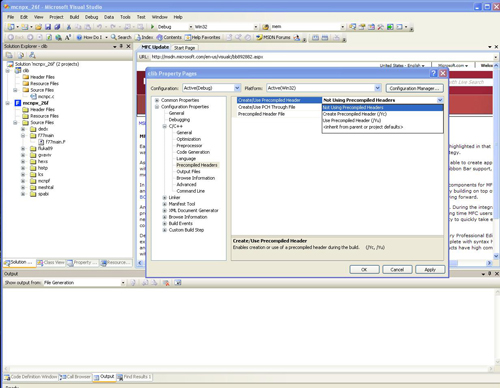This screenshot has width=500, height=388.
Task: Expand the Common Properties node
Action: (x=157, y=100)
